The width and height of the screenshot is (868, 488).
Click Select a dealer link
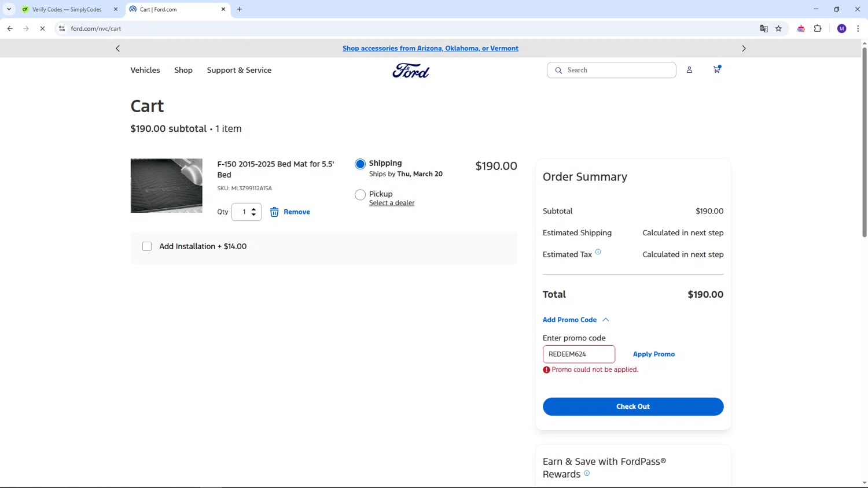392,203
